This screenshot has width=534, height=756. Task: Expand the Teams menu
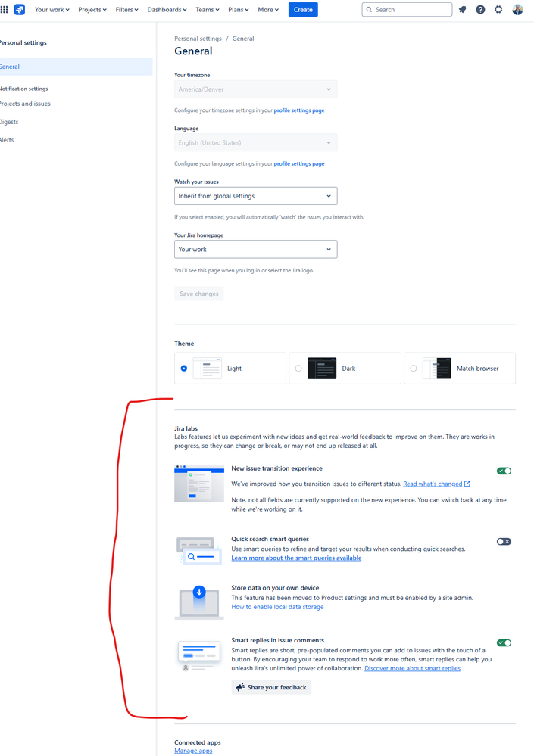[208, 10]
